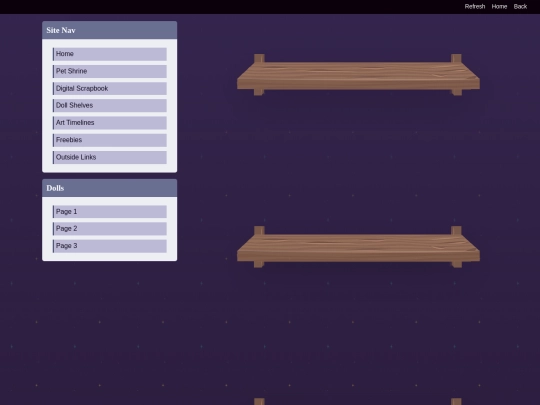This screenshot has height=405, width=540.
Task: Go to Doll Shelves
Action: (x=110, y=105)
